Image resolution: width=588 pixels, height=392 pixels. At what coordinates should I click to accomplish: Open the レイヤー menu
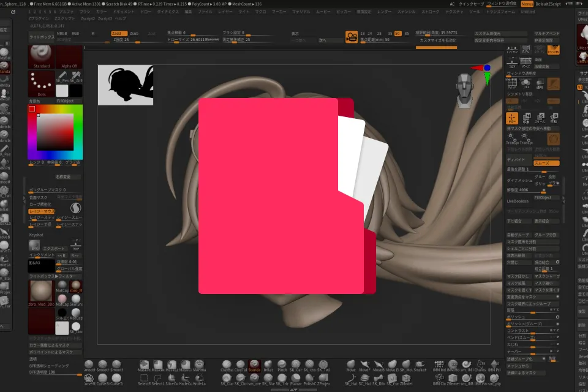point(225,12)
